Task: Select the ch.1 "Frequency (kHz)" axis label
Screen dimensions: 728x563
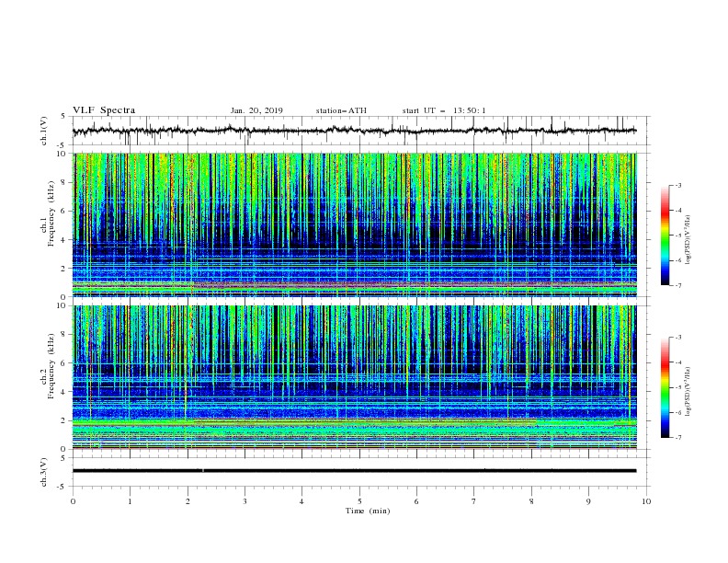Action: point(51,213)
